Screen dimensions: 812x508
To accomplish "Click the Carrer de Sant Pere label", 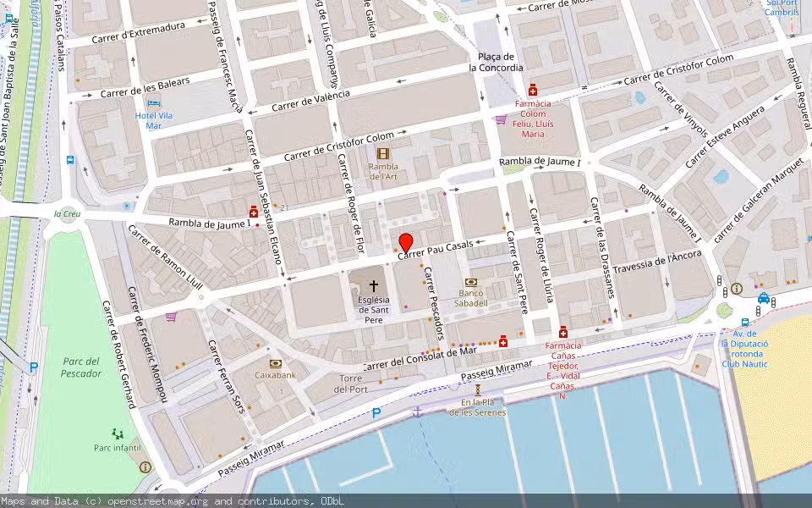I will pos(517,272).
